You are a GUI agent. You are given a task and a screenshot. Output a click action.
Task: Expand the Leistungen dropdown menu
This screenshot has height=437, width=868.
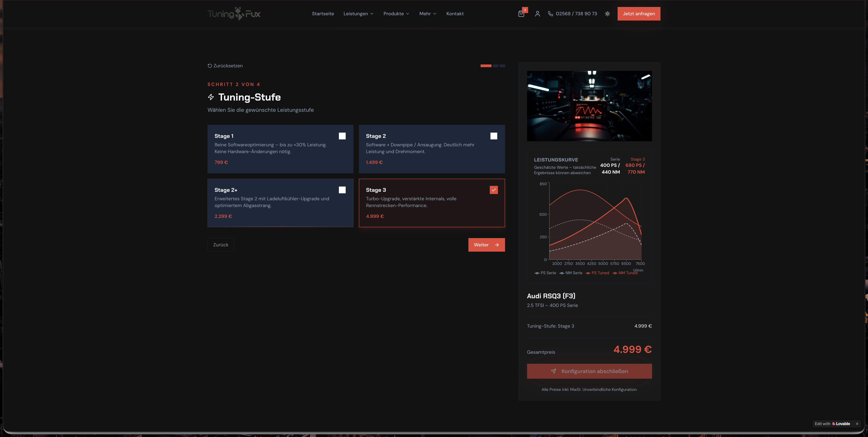[x=358, y=14]
